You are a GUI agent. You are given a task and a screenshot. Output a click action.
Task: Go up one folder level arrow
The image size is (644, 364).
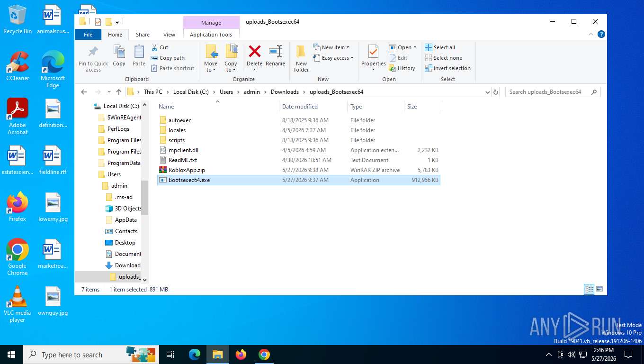[118, 92]
